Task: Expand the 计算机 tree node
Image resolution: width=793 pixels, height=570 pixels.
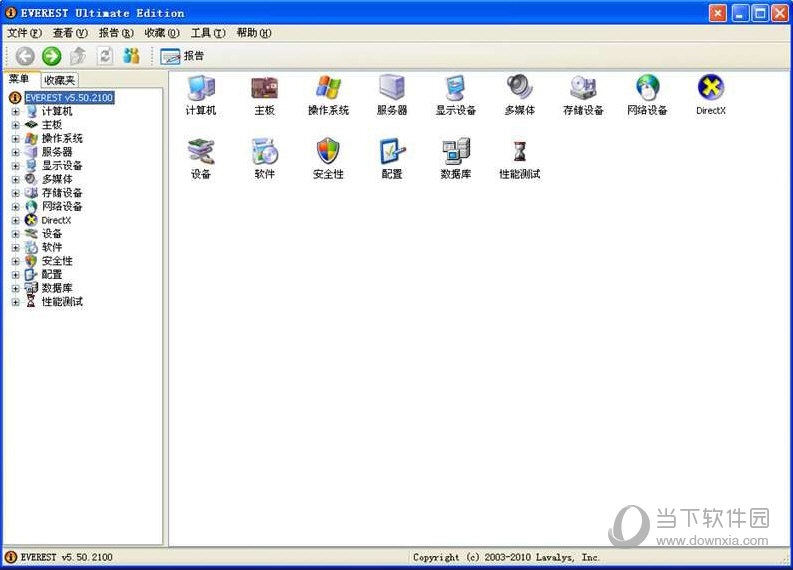Action: 16,111
